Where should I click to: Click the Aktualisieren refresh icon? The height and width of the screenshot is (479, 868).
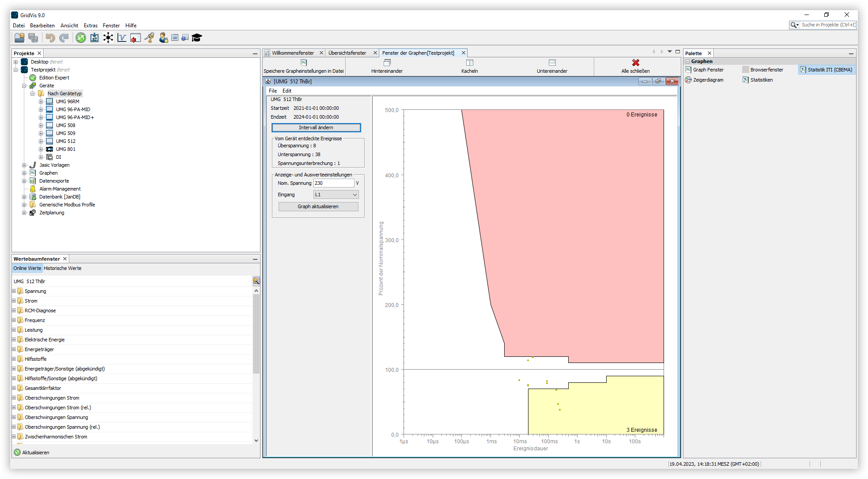17,453
